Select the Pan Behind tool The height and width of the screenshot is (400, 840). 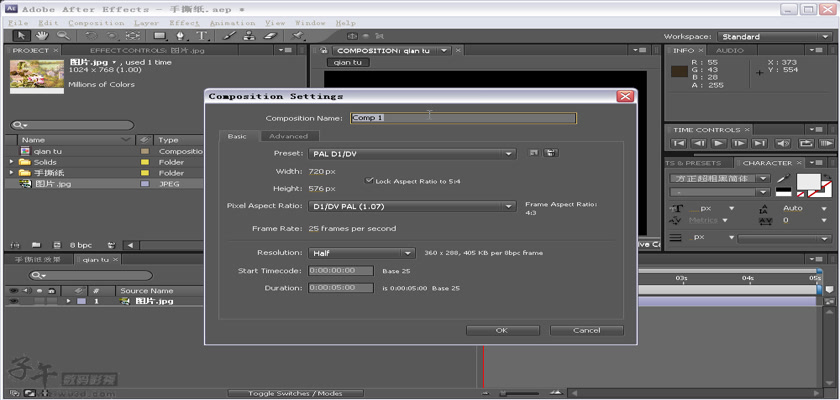[132, 36]
